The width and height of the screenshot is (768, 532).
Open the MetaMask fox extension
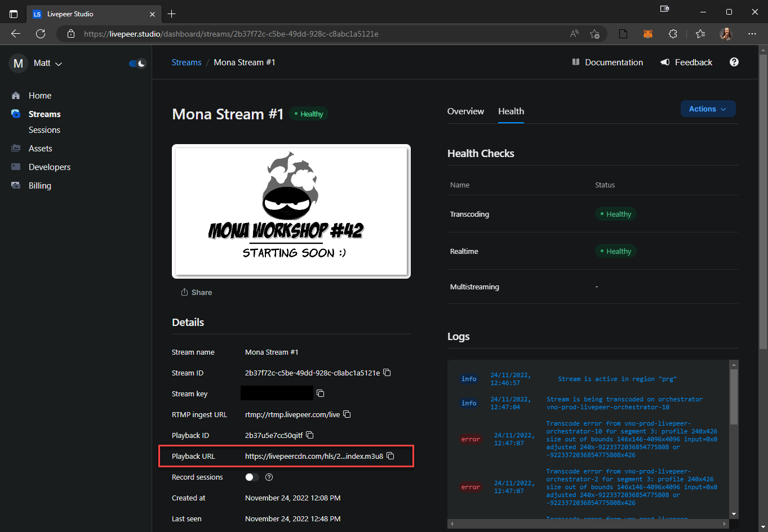(648, 34)
